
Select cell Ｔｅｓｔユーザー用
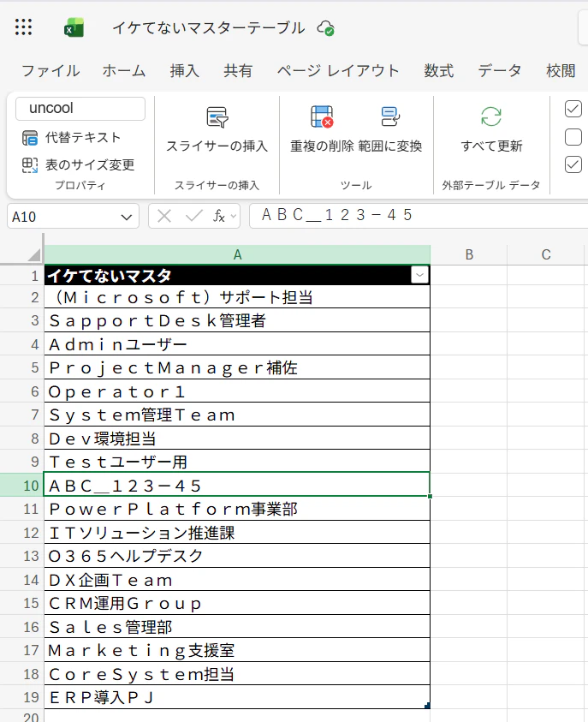coord(237,462)
